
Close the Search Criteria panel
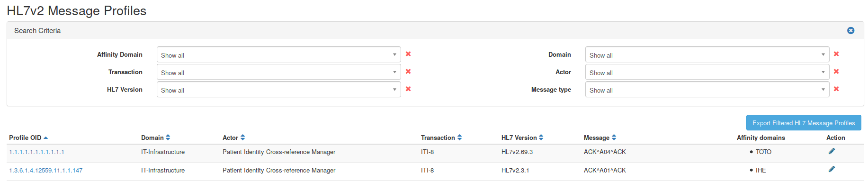point(850,30)
